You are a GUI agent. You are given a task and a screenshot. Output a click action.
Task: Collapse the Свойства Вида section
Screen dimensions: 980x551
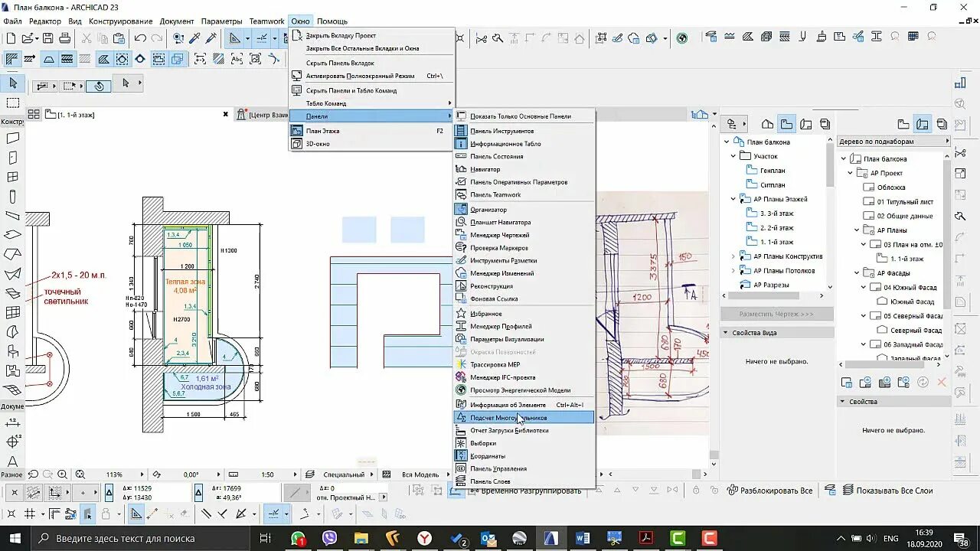click(726, 333)
